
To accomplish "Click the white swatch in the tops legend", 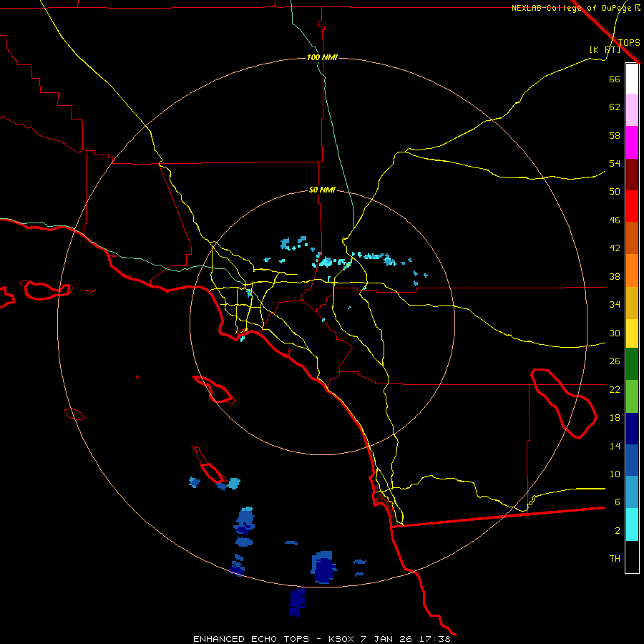I will point(632,79).
